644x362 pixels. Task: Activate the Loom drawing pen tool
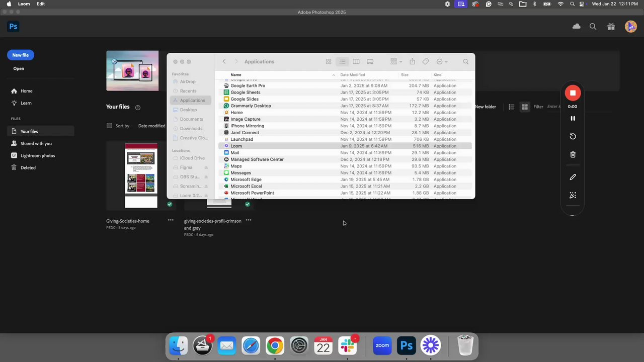click(573, 177)
